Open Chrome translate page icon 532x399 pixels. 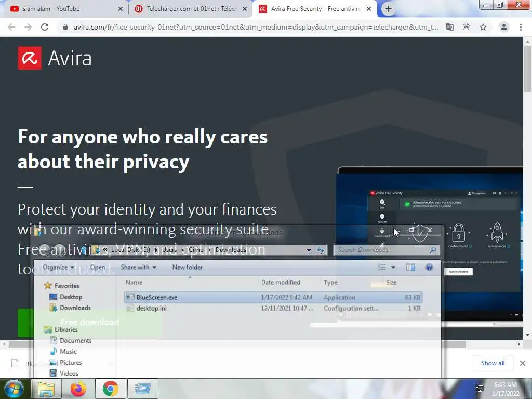[450, 27]
